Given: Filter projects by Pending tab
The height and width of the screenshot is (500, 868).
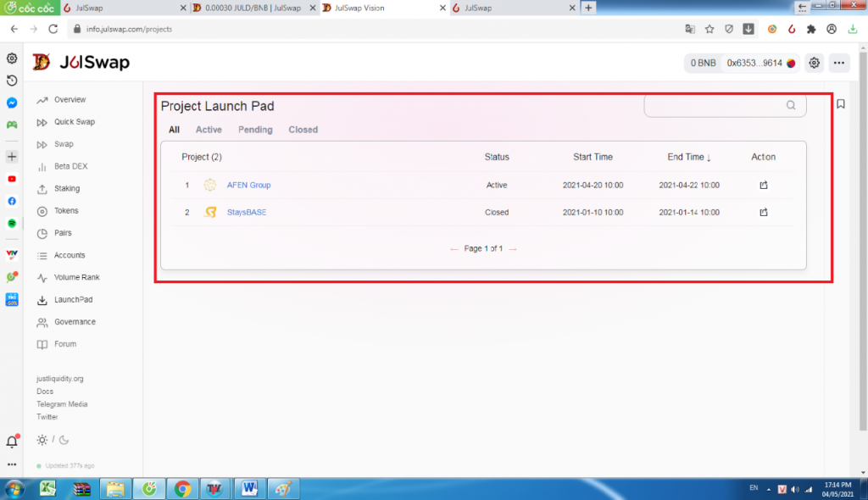Looking at the screenshot, I should 255,130.
